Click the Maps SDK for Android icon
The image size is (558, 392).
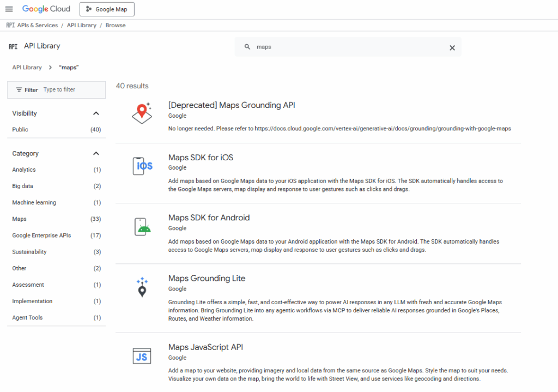tap(142, 226)
